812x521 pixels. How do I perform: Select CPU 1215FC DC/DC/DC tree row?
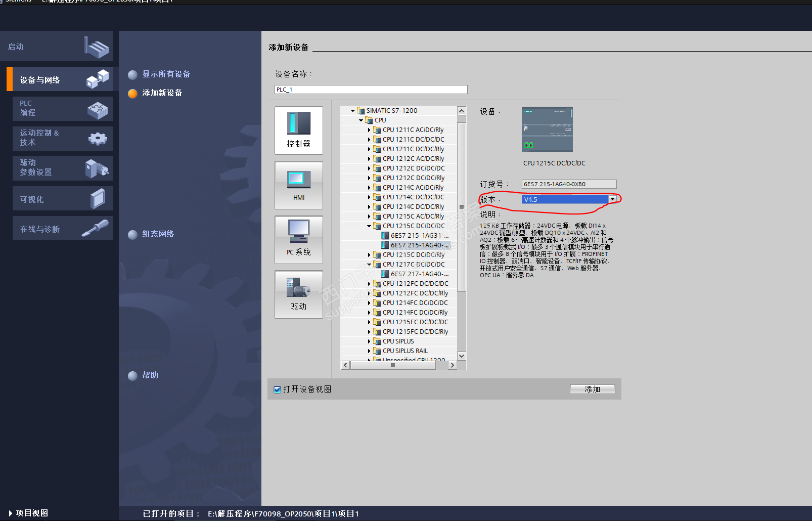coord(399,322)
